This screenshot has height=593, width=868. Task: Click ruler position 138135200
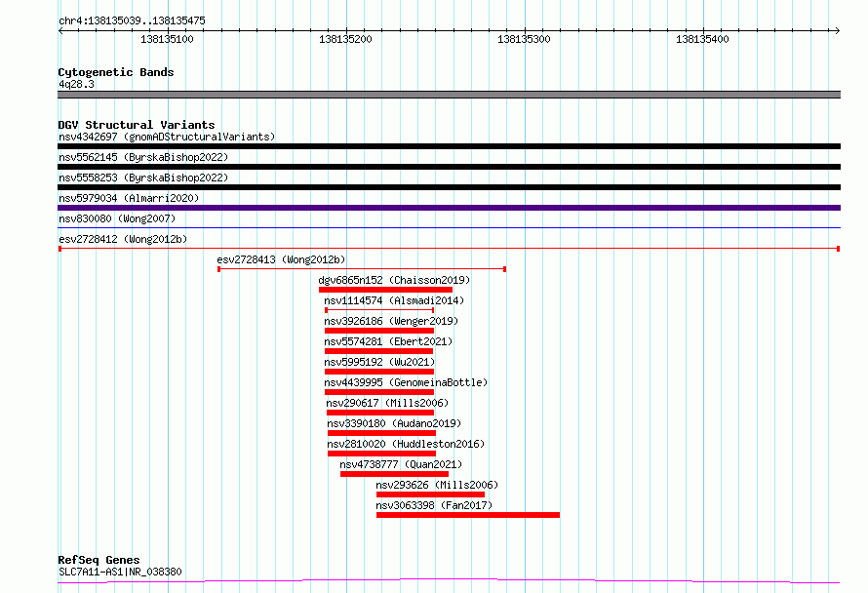tap(345, 39)
